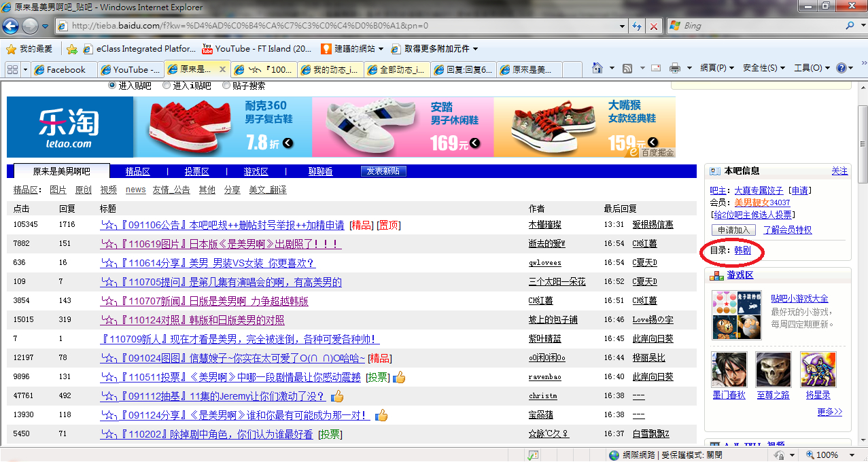Click the Read Mail envelope icon
Viewport: 868px width, 462px height.
point(656,68)
